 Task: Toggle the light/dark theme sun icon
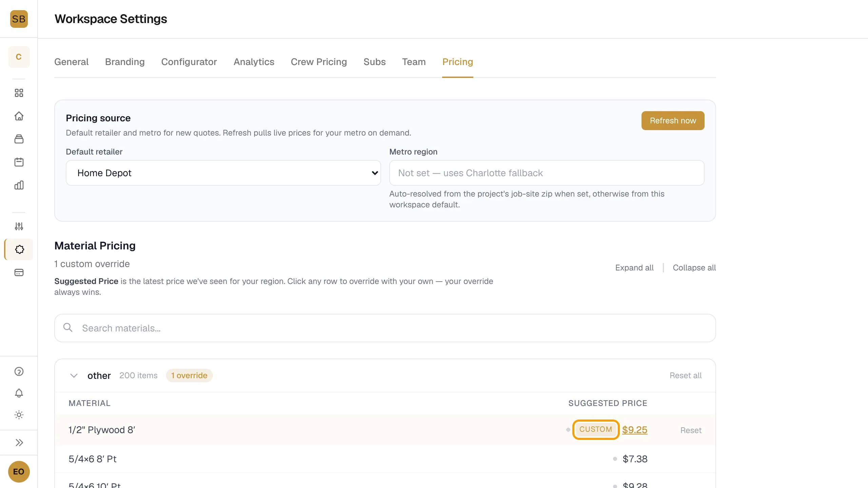point(19,415)
